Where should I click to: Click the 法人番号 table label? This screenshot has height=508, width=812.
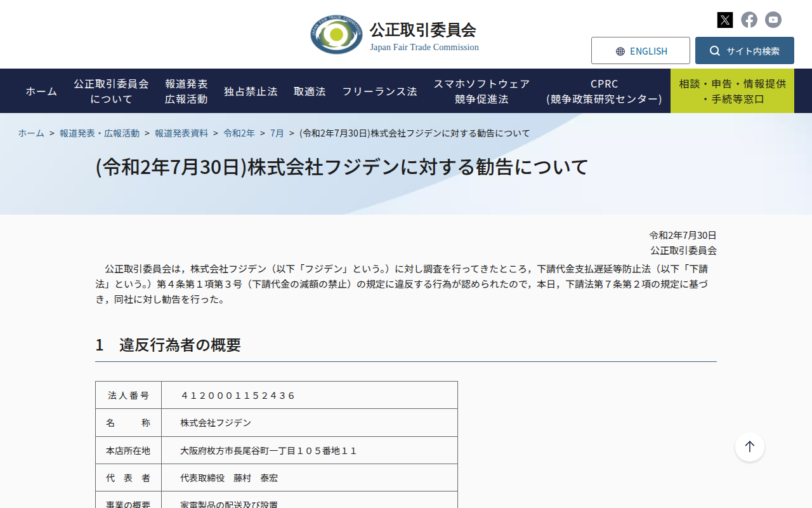pos(128,396)
